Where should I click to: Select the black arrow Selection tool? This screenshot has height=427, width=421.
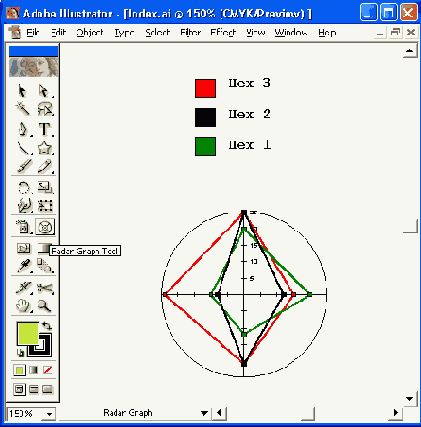click(22, 91)
